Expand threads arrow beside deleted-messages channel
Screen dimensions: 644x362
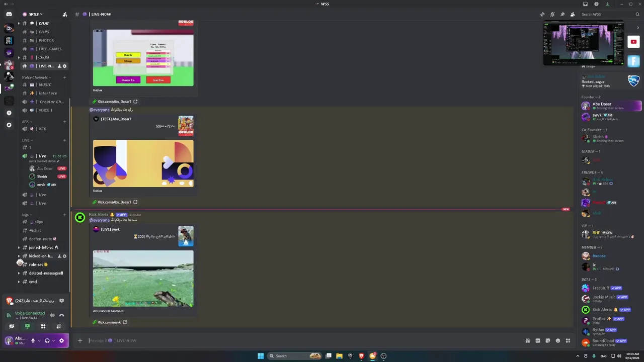click(x=19, y=273)
